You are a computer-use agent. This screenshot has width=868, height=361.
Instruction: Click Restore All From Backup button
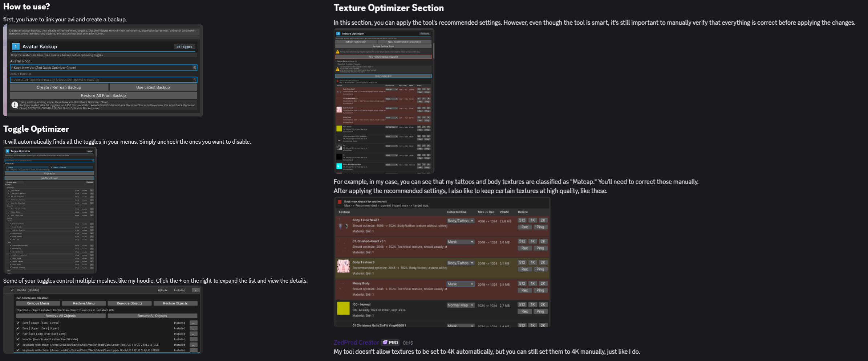tap(104, 95)
